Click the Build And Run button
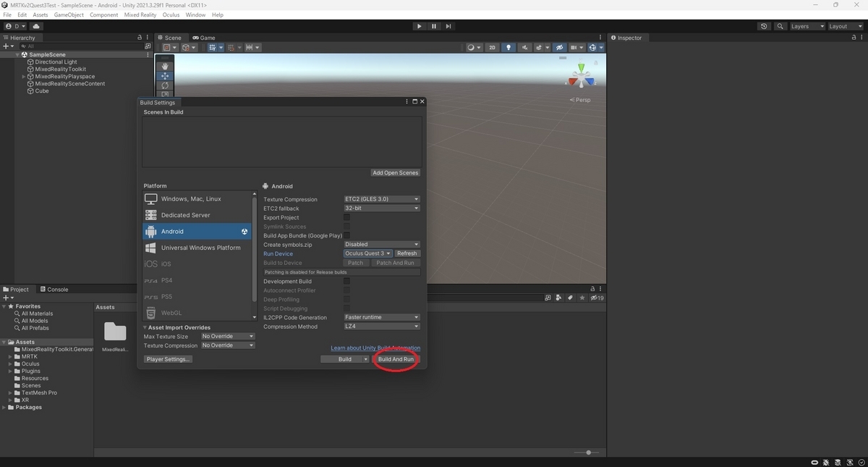 (x=396, y=359)
